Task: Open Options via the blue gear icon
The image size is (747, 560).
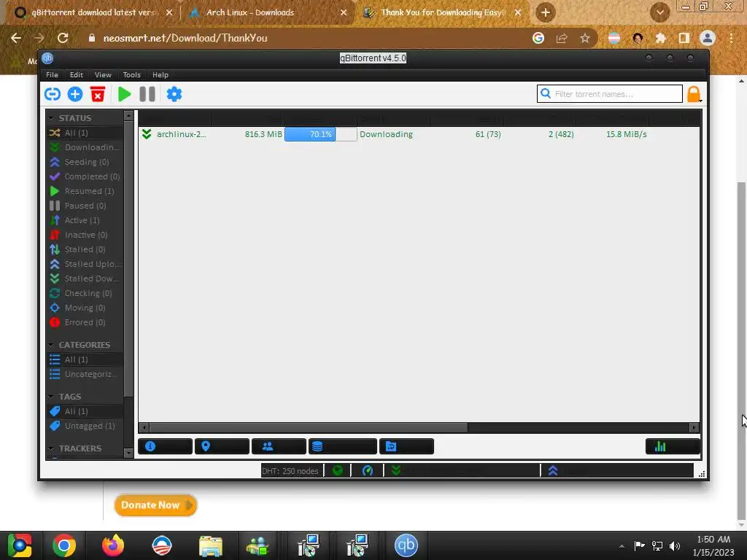Action: pos(174,94)
